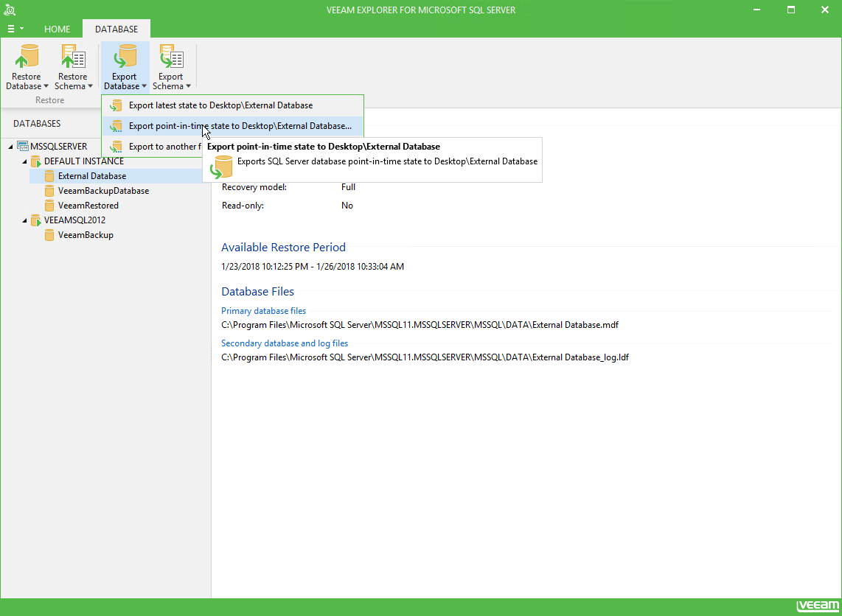Click the Available Restore Period heading
Screen dimensions: 842x616
tap(284, 248)
